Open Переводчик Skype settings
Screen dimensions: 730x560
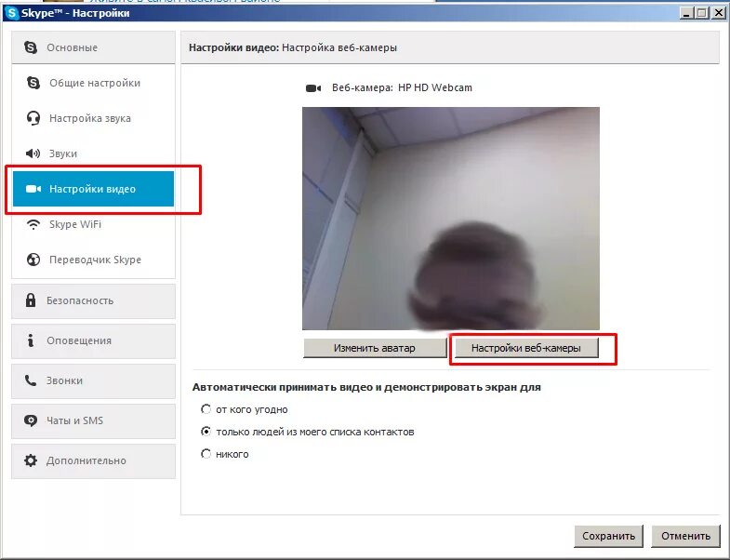94,260
